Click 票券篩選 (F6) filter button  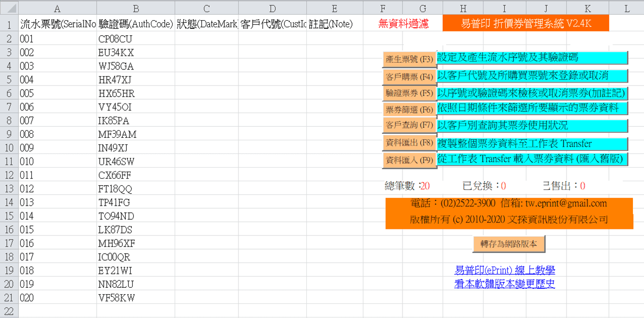409,110
